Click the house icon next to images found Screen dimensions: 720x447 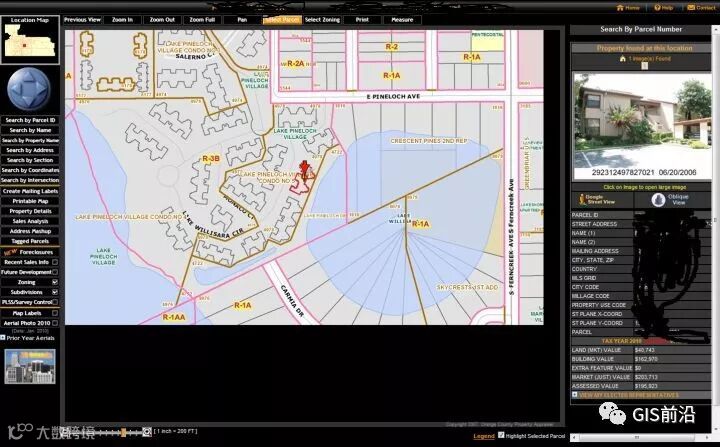(623, 59)
